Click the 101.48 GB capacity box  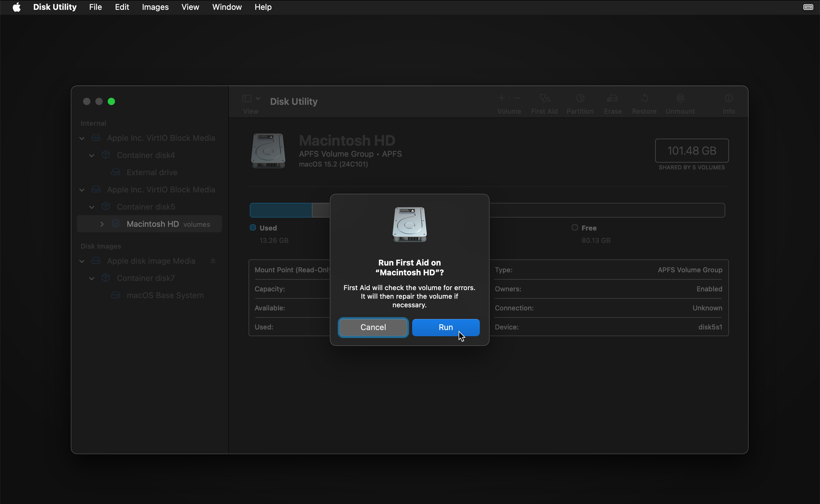[x=692, y=151]
